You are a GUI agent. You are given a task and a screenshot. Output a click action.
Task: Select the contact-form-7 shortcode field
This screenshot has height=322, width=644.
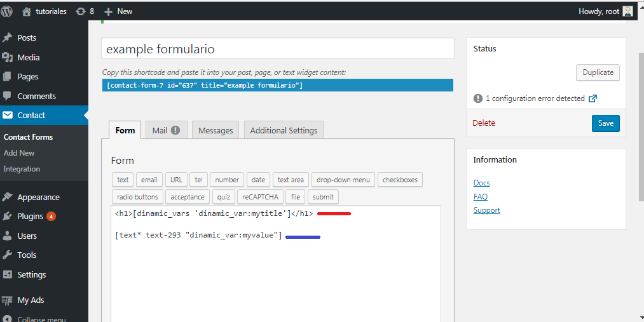click(278, 85)
